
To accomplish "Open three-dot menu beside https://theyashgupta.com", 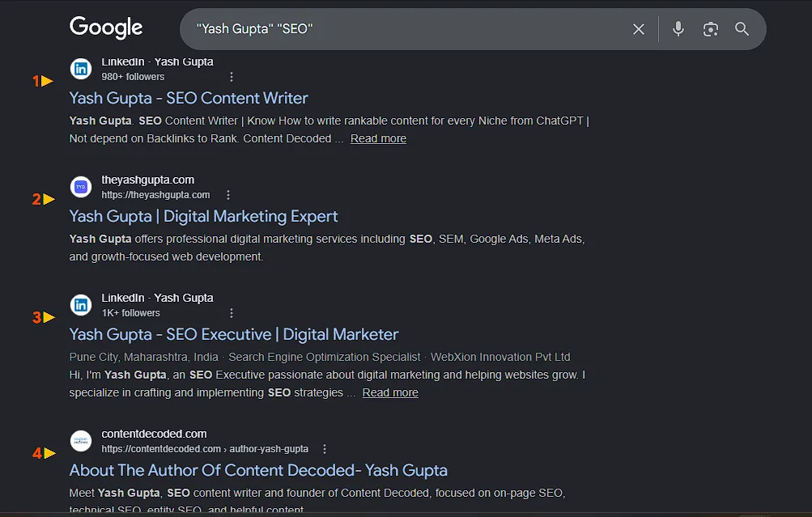I will coord(228,195).
